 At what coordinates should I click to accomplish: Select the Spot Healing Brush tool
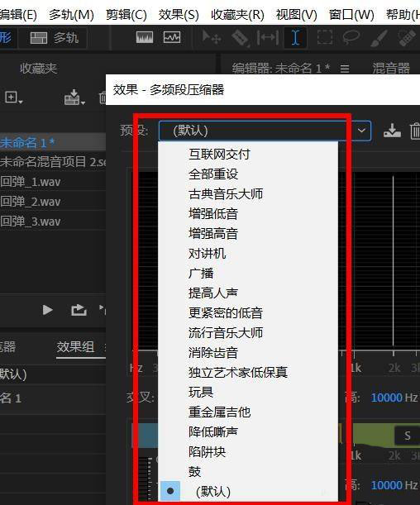(407, 38)
